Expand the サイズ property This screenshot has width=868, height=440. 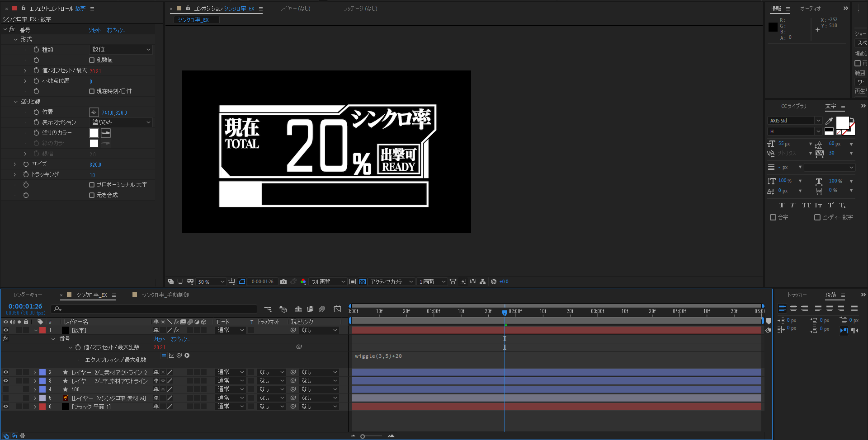pos(15,164)
